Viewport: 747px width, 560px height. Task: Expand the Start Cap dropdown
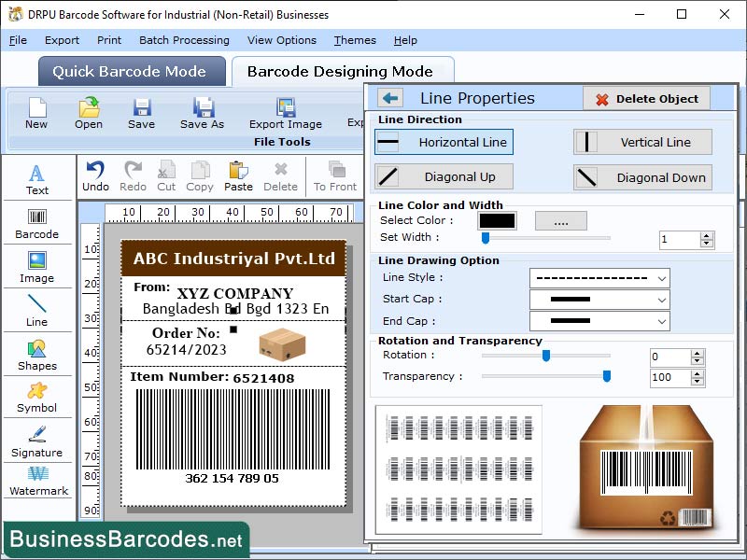click(599, 299)
